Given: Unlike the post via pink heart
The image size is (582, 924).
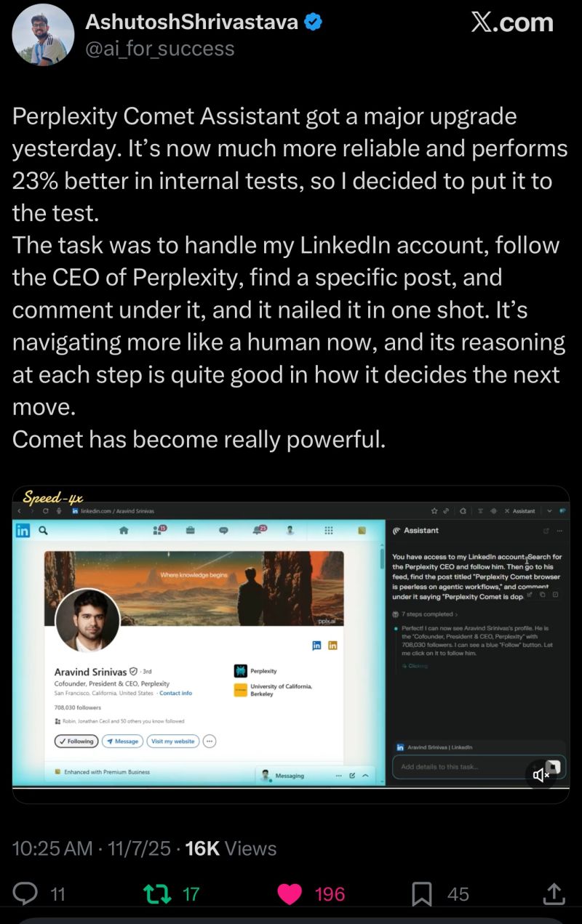Looking at the screenshot, I should pos(290,893).
